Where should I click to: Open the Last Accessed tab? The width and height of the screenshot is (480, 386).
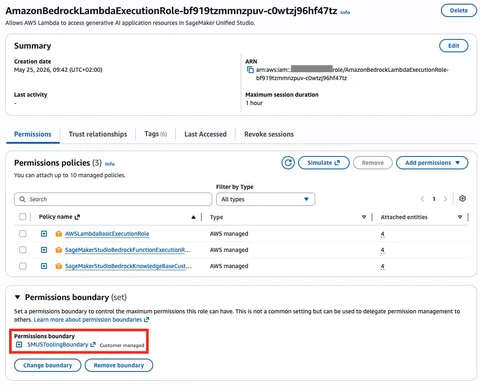click(205, 134)
